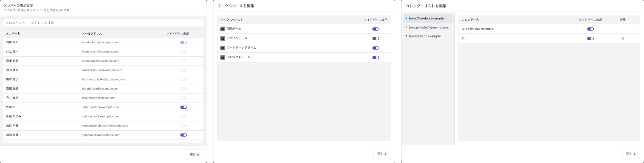Click member name 井上 雄一
This screenshot has height=163, width=644.
[12, 52]
